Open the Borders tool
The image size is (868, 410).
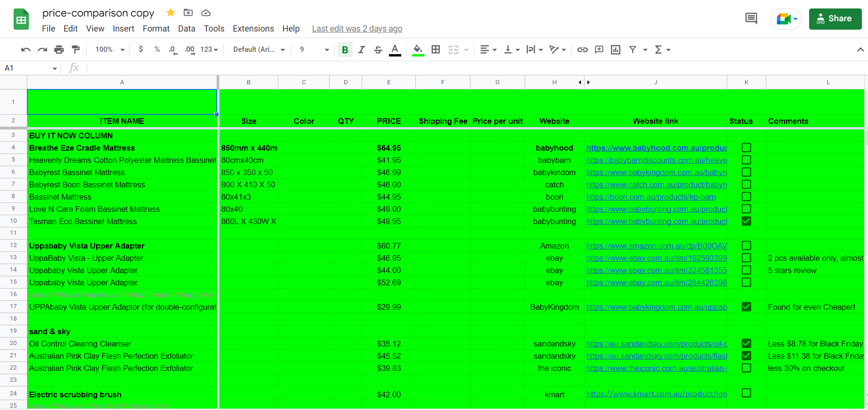436,49
